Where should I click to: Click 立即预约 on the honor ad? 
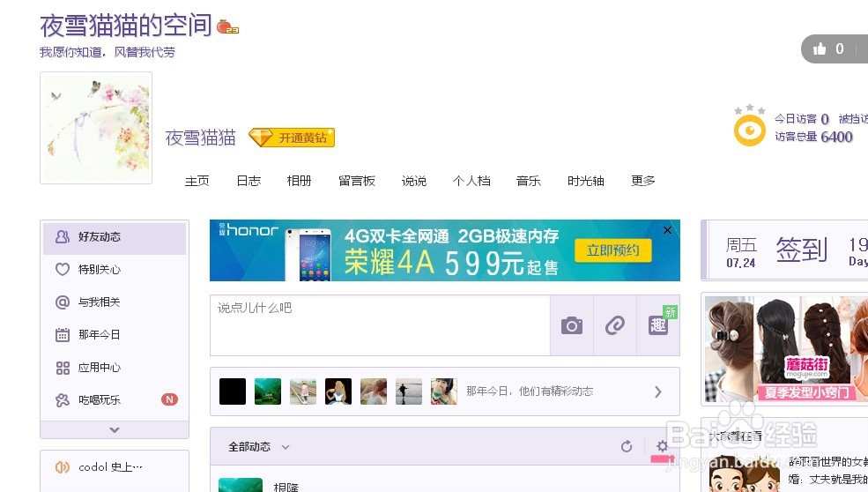[612, 250]
